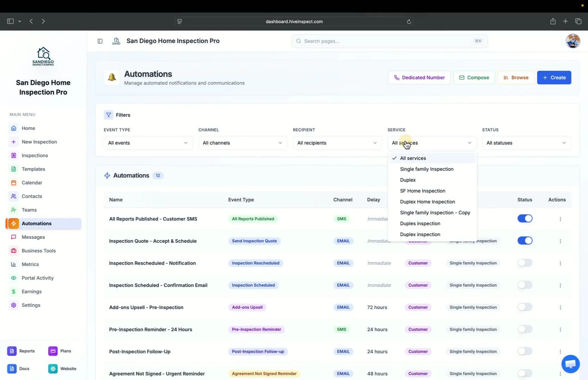Open the All channels dropdown
588x380 pixels.
click(x=242, y=143)
